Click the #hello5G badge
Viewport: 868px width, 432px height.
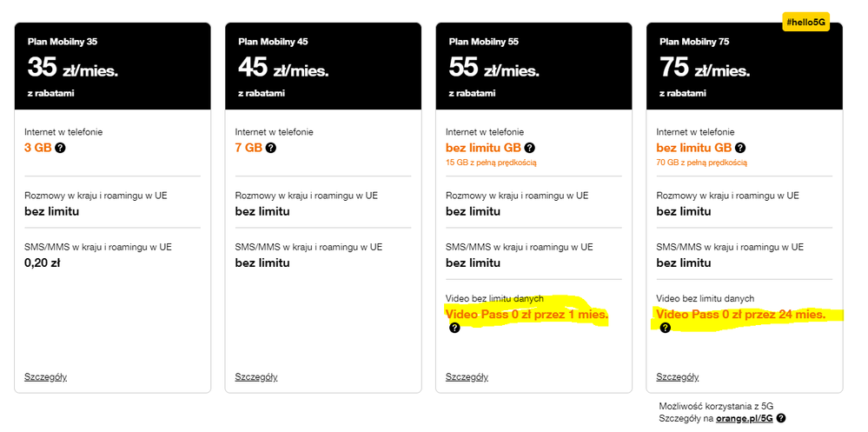(x=805, y=22)
